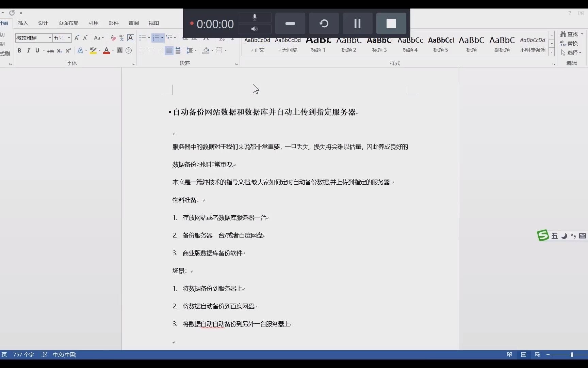Toggle underline formatting
Screen dimensions: 588x368
pyautogui.click(x=37, y=50)
